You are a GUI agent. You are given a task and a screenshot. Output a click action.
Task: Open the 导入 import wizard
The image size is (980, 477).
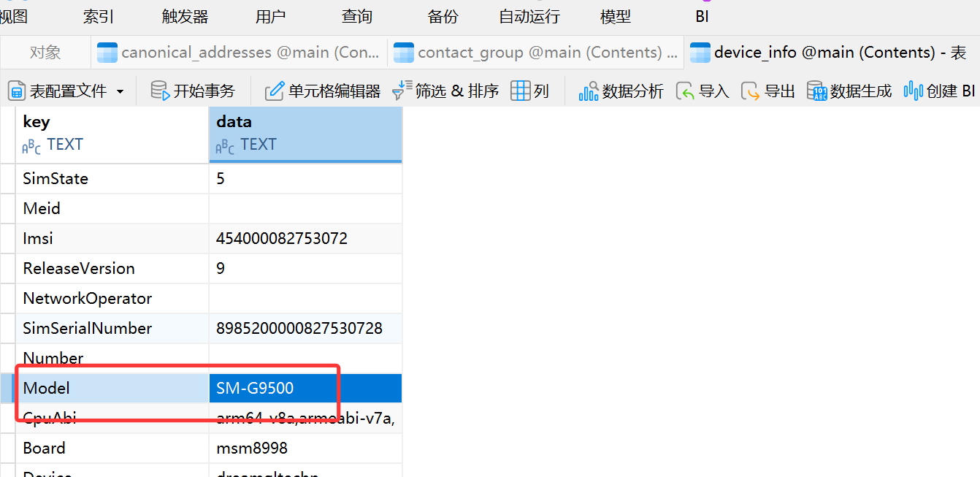point(703,91)
